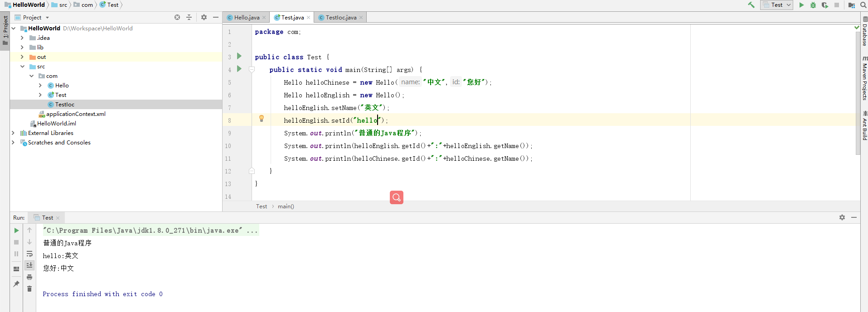Select Testloc in the project tree
This screenshot has height=312, width=868.
coord(65,104)
